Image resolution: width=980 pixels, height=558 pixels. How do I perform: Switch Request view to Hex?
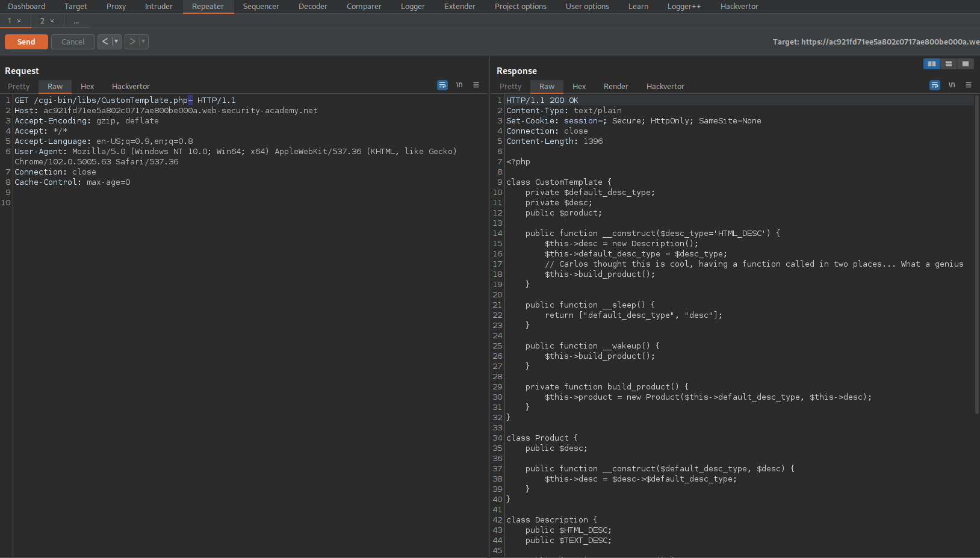(x=87, y=87)
